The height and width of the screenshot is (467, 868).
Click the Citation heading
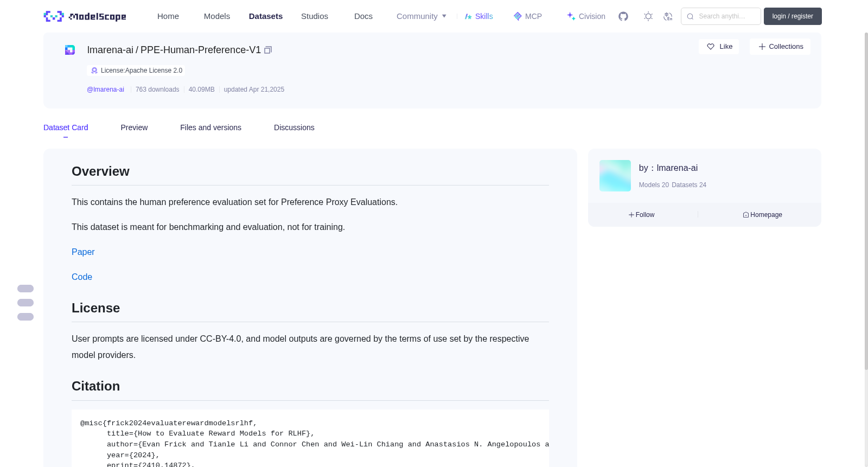pos(95,386)
